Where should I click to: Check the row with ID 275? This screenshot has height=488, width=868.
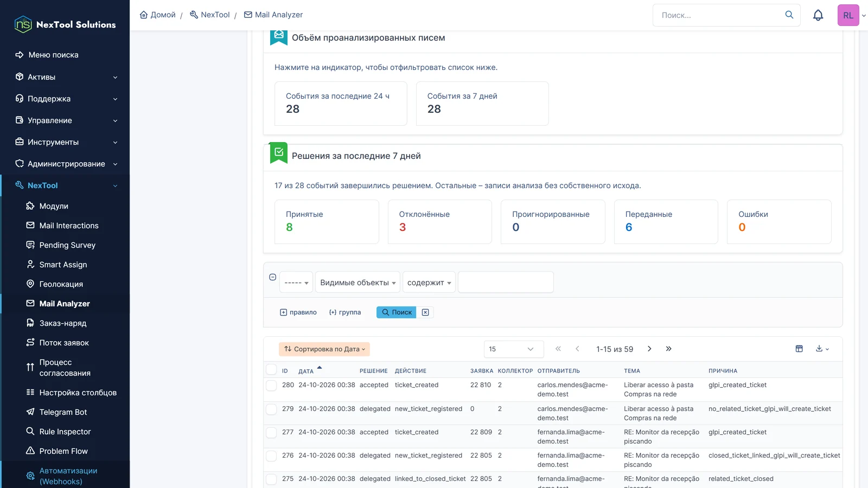pos(271,479)
